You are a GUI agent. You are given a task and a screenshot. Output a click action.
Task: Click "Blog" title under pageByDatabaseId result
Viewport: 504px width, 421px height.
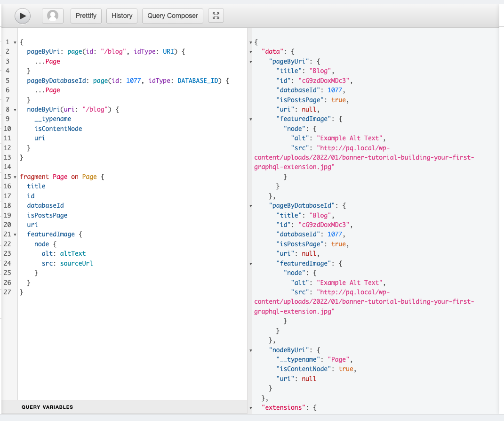(x=320, y=215)
